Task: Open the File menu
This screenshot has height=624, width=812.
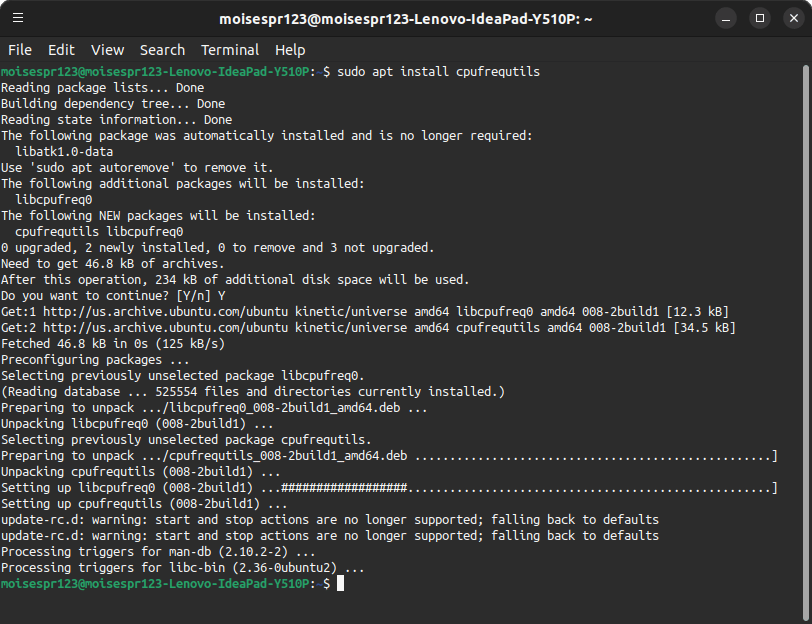Action: 20,50
